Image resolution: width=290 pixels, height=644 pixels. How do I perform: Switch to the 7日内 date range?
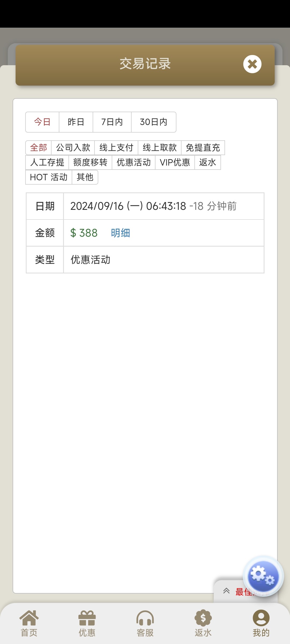pos(112,122)
